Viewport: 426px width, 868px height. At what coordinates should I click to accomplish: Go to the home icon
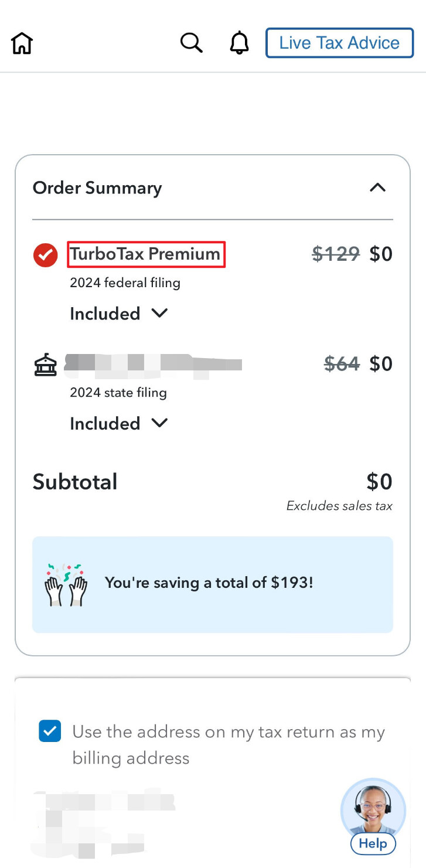click(x=22, y=43)
